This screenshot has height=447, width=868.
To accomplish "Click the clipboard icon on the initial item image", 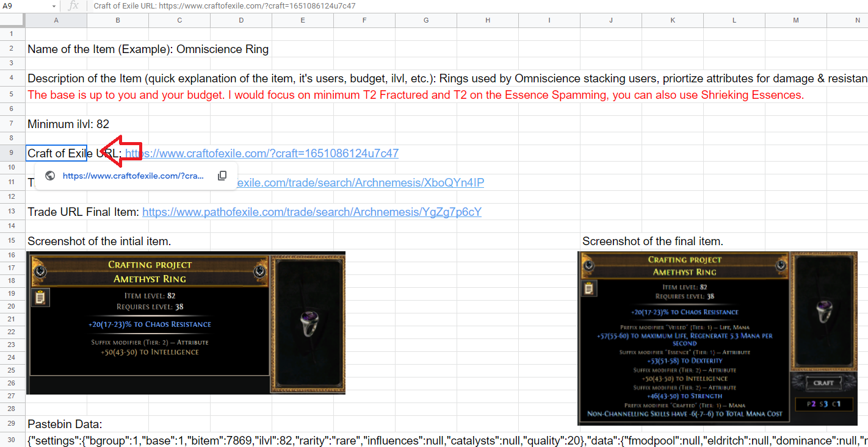I will click(x=40, y=298).
